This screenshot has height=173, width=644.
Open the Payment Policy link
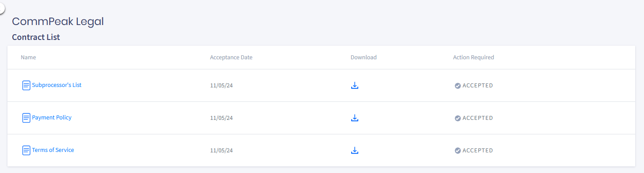click(52, 118)
